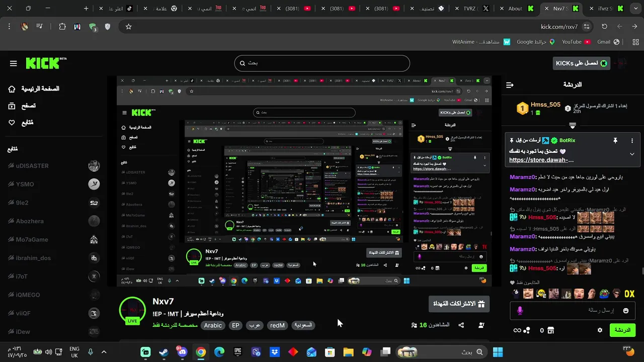
Task: Open the Chrome media control icon
Action: click(x=39, y=27)
